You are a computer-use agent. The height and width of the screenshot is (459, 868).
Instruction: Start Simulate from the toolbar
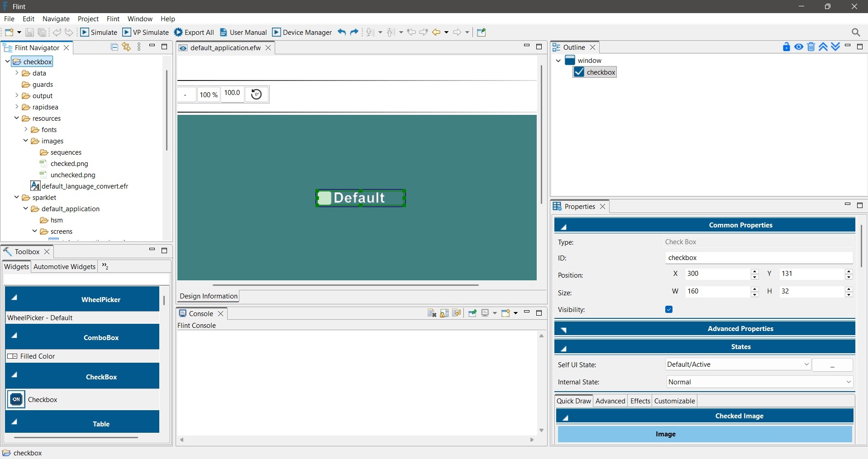(99, 32)
